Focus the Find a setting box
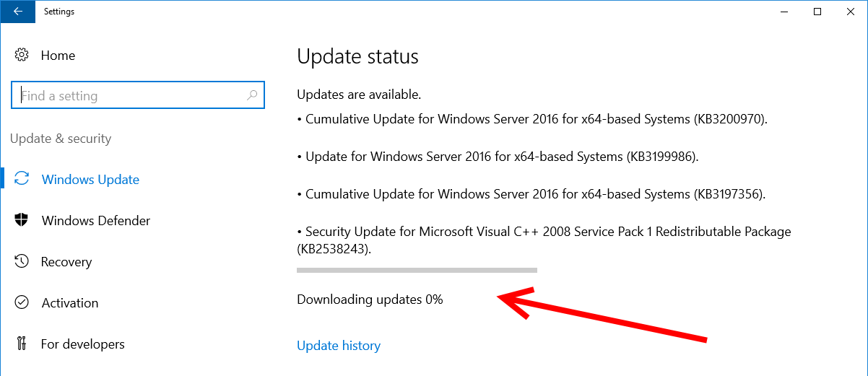This screenshot has height=376, width=868. pos(138,95)
